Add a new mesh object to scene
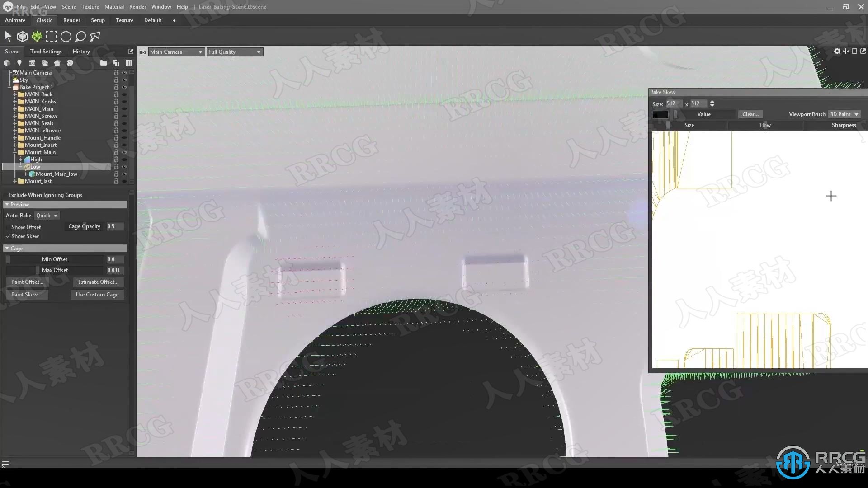Image resolution: width=868 pixels, height=488 pixels. [7, 63]
